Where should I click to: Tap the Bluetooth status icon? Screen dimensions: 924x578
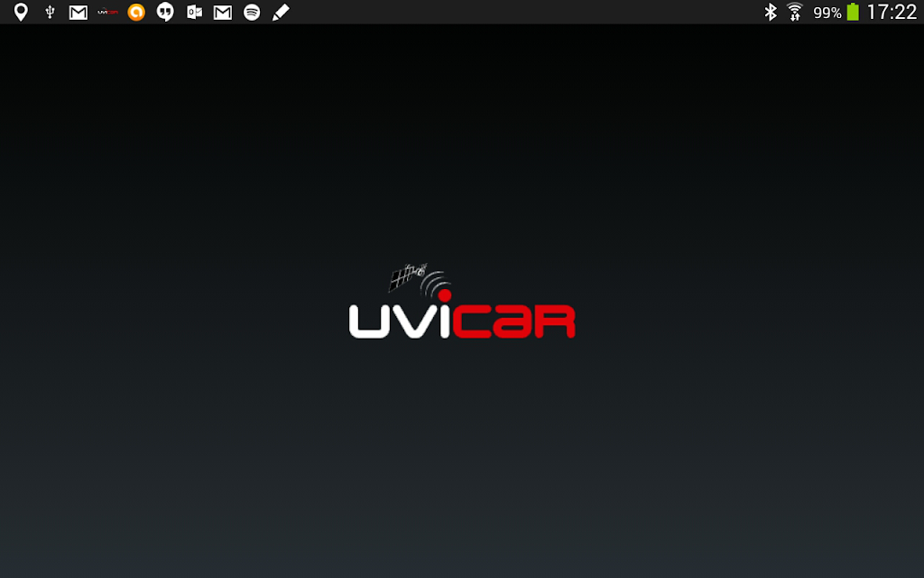(771, 12)
